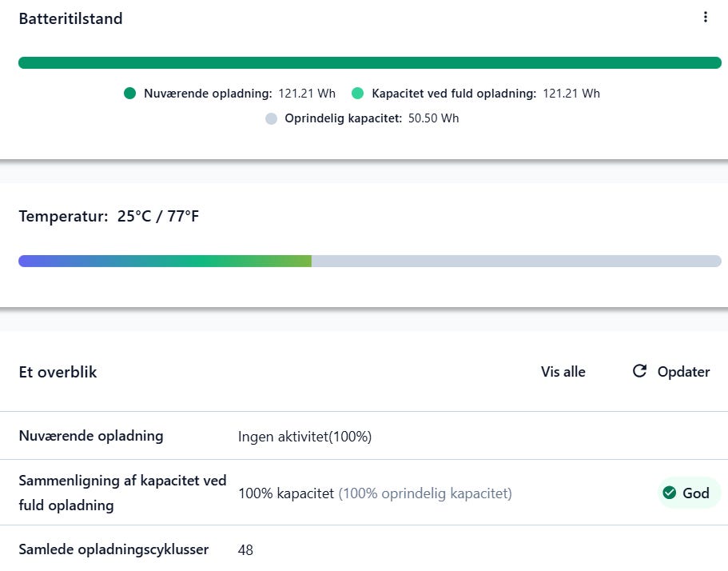Click the green checkmark in the God badge
The image size is (728, 571).
[669, 493]
